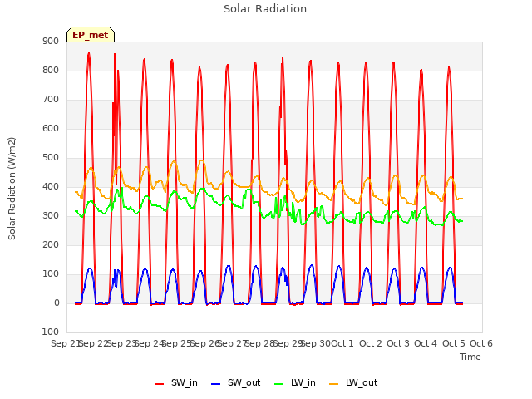Toggle SW_in series in legend

coord(175,382)
